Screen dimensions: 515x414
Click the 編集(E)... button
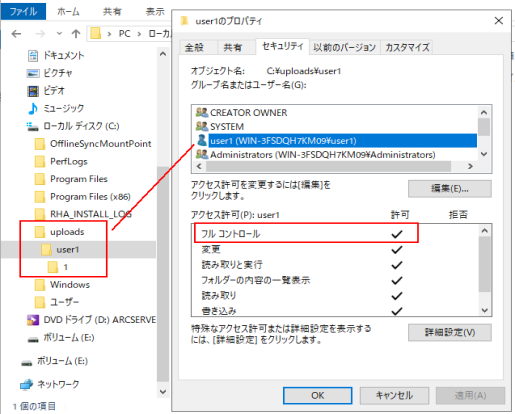pyautogui.click(x=449, y=189)
